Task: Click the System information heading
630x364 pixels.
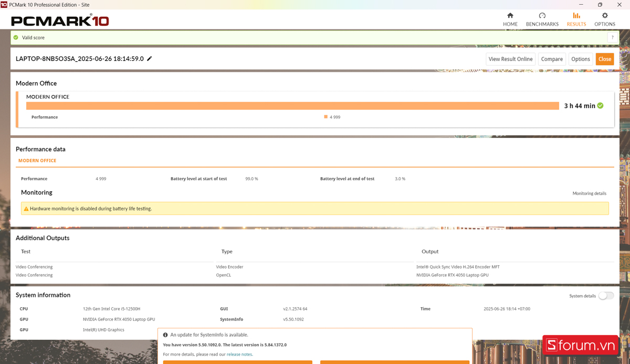Action: click(x=43, y=295)
